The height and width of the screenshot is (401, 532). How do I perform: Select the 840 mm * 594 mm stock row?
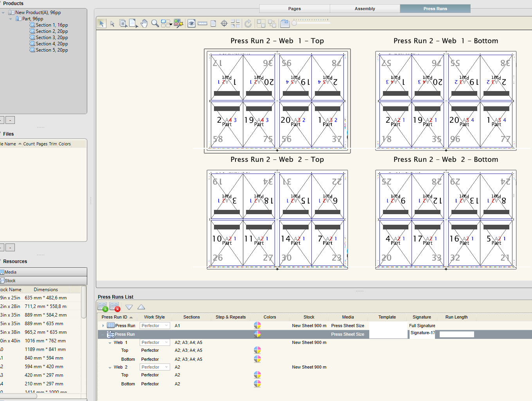(x=40, y=358)
